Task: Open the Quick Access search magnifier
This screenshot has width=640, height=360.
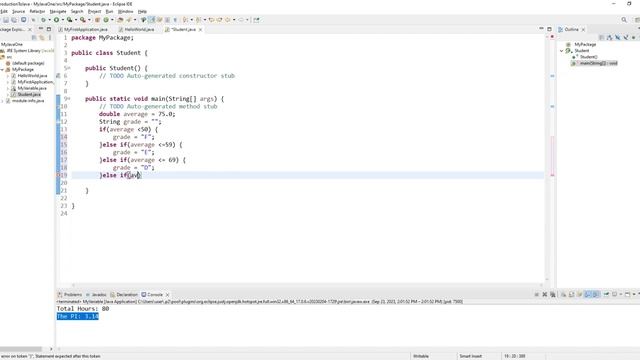Action: [624, 20]
